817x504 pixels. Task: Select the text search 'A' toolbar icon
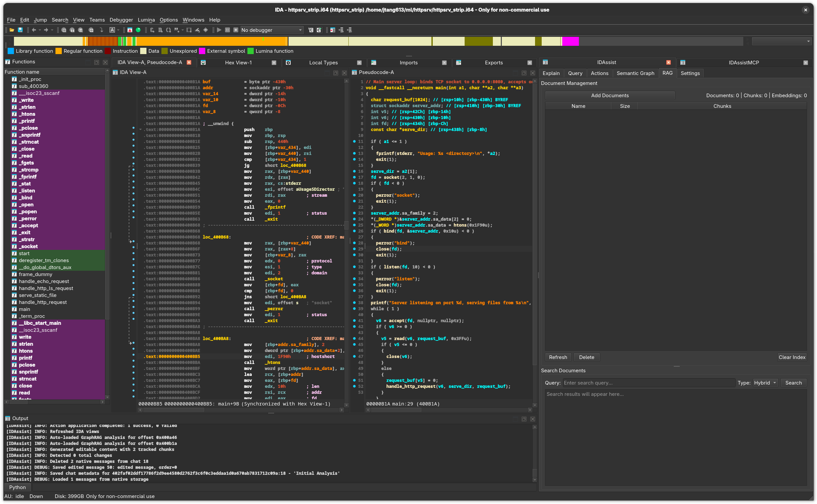(x=113, y=30)
